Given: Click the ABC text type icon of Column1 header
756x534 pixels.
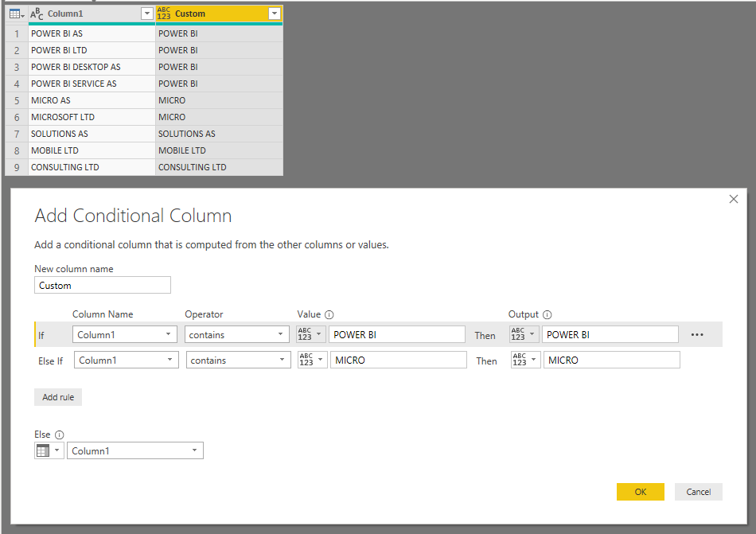Looking at the screenshot, I should tap(37, 14).
